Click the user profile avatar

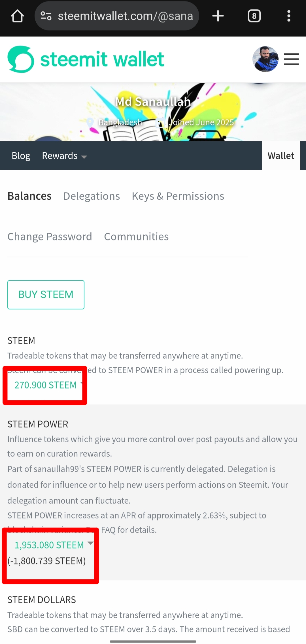265,59
